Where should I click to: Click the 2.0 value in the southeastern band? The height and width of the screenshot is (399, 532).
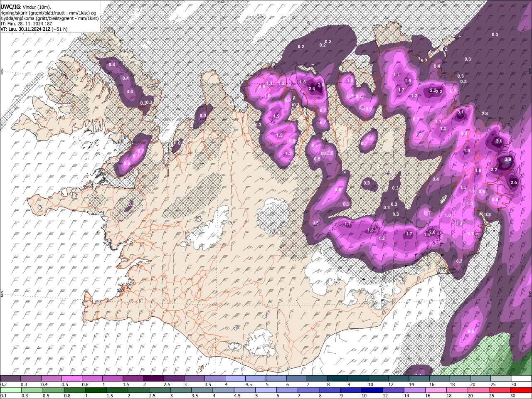click(x=432, y=232)
